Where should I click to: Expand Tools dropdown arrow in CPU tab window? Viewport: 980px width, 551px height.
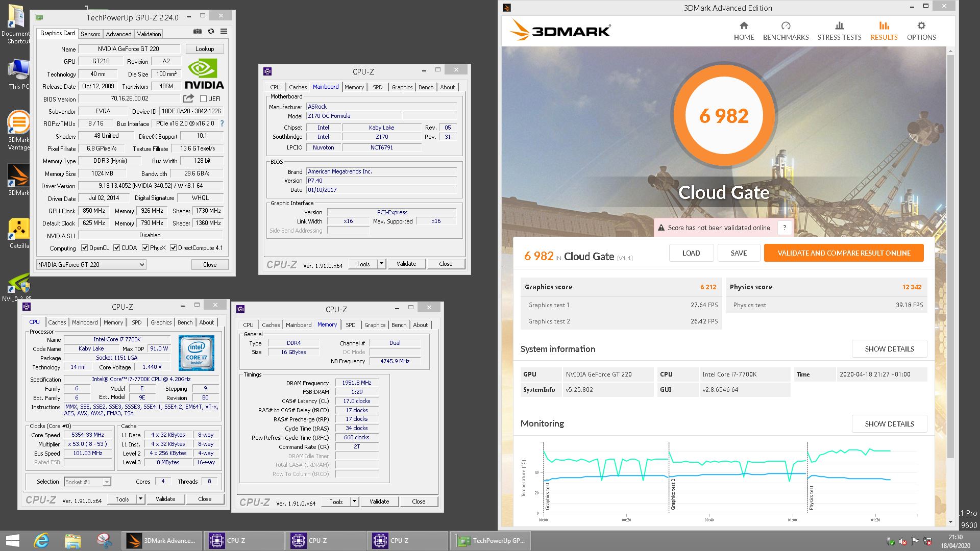pos(140,499)
